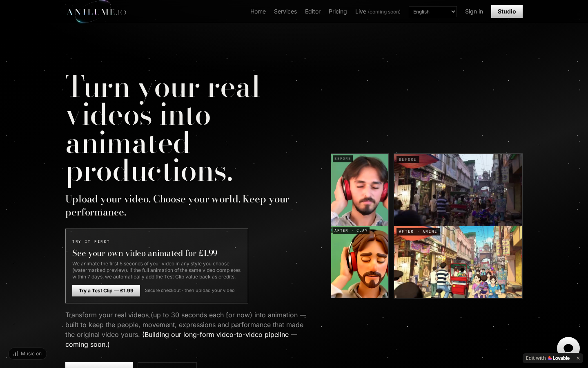This screenshot has height=368, width=588.
Task: Click 'Upload your video. Choose your world' subtitle
Action: [177, 206]
